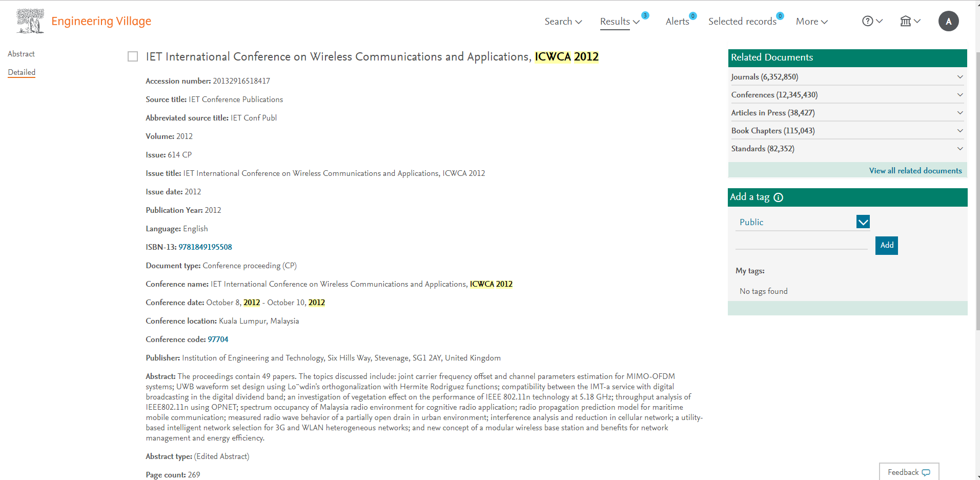Click the Engineering Village home link
Viewport: 980px width, 480px height.
coord(101,21)
